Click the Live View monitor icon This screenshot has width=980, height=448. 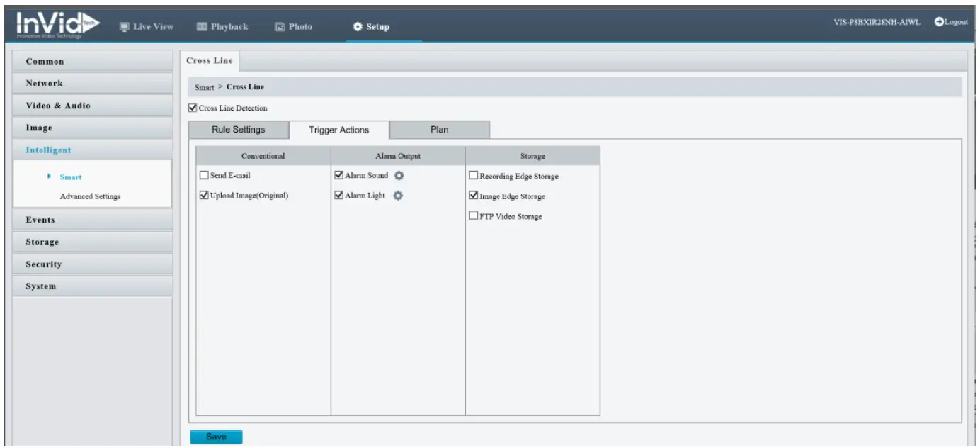point(125,27)
